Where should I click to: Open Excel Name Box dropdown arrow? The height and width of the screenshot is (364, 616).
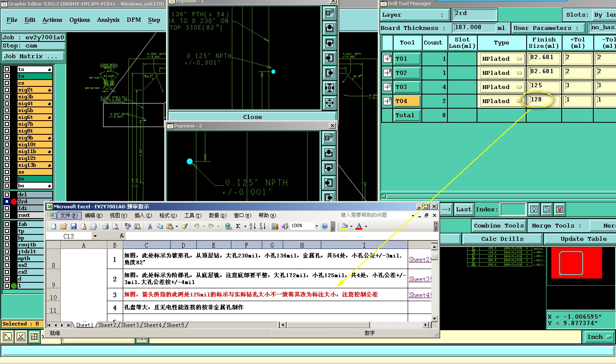tap(95, 236)
